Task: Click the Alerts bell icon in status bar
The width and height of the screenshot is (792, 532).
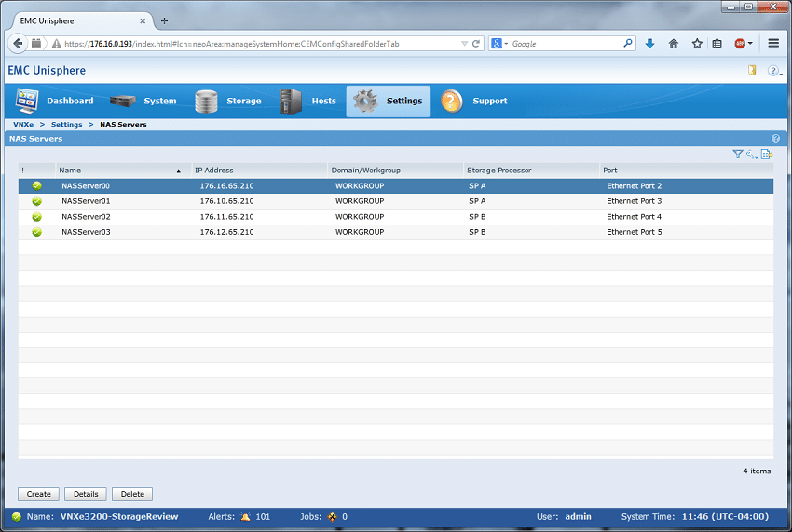Action: tap(245, 517)
